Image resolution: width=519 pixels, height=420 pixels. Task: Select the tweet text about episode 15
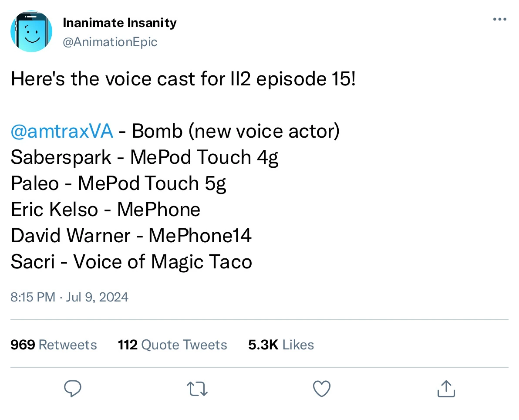click(x=183, y=78)
